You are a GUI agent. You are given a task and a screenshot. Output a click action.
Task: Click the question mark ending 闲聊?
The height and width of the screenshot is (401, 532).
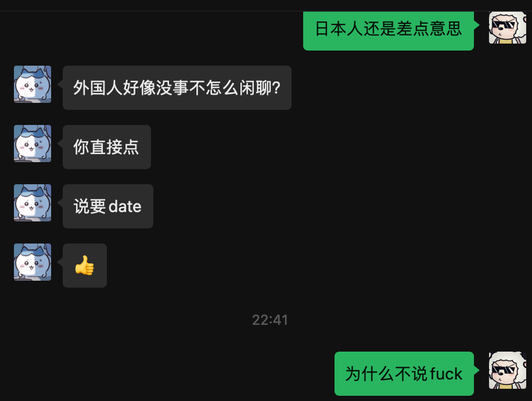pyautogui.click(x=276, y=88)
